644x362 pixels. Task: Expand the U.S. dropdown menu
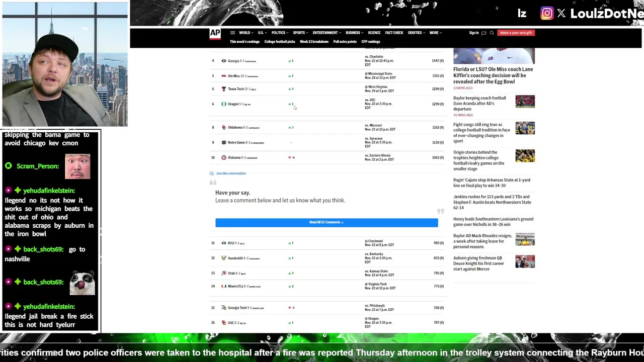coord(262,33)
